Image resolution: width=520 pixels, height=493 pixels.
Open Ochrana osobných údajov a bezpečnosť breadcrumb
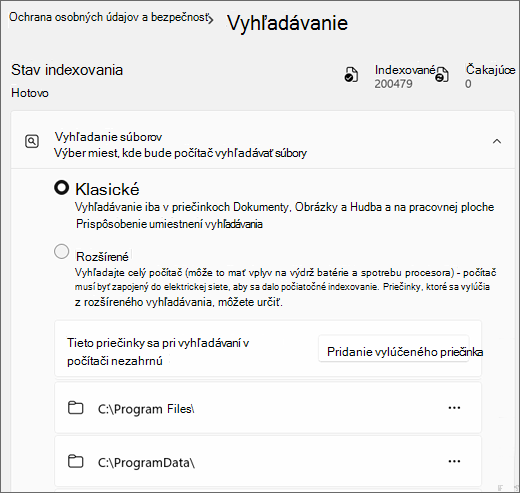point(109,17)
